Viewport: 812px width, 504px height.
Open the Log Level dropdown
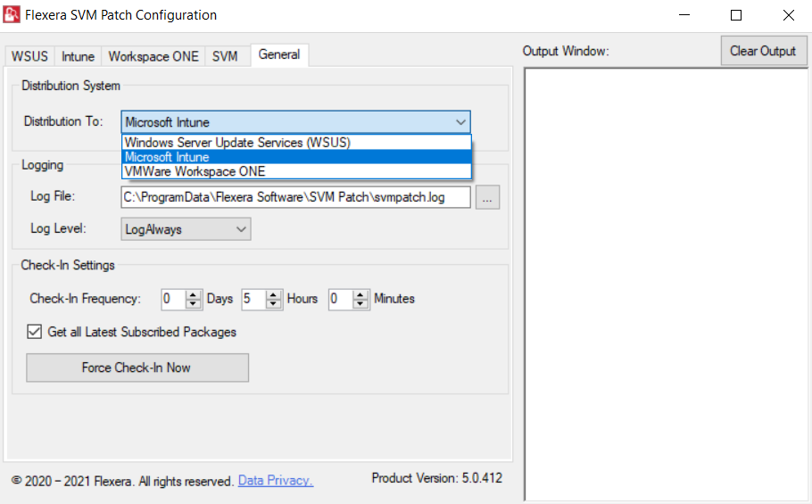click(x=186, y=229)
